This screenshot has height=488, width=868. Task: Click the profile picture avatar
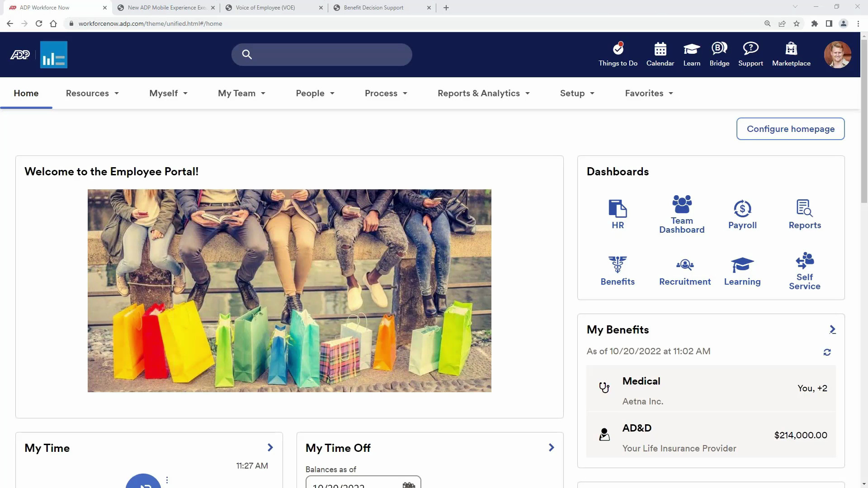[x=837, y=54]
